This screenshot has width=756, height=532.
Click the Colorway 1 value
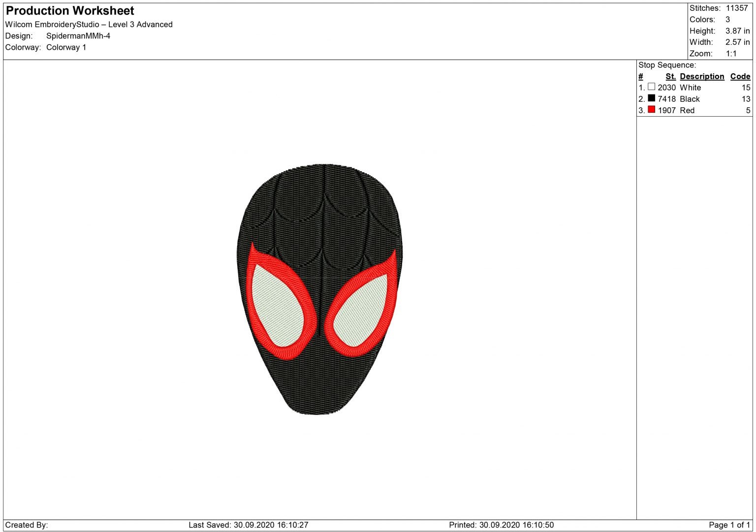[66, 47]
